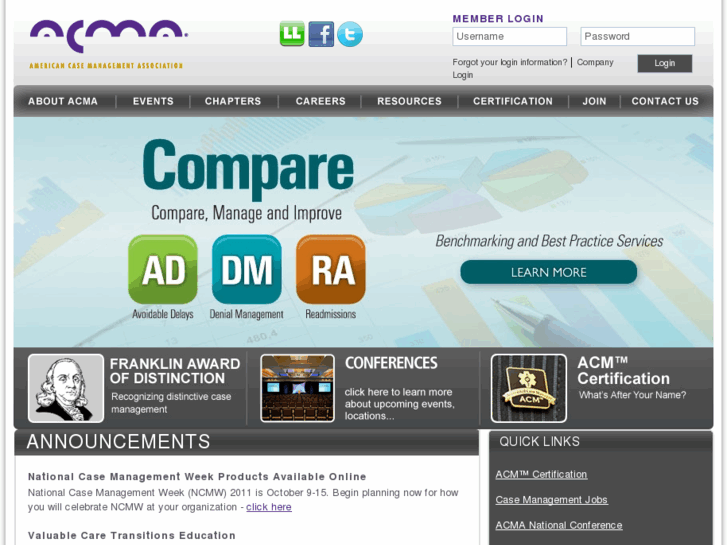727x545 pixels.
Task: Follow the 'click here' NCMW announcement link
Action: pyautogui.click(x=269, y=507)
